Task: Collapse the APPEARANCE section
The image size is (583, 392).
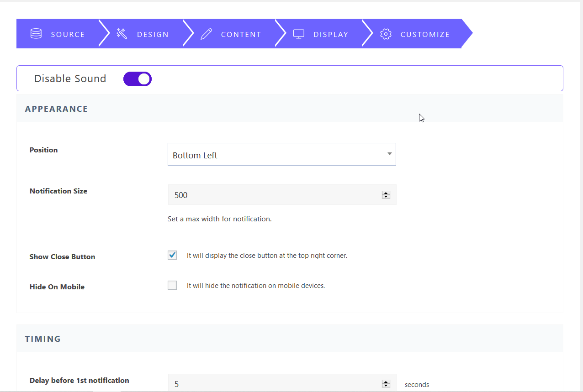Action: pyautogui.click(x=56, y=109)
